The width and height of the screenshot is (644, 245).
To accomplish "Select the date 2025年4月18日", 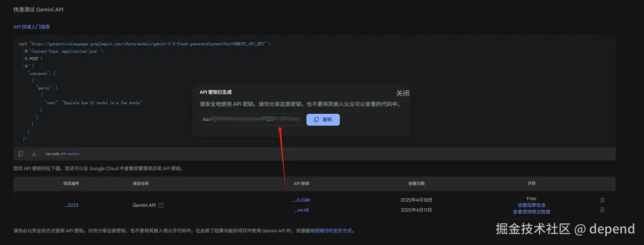I will [x=416, y=200].
